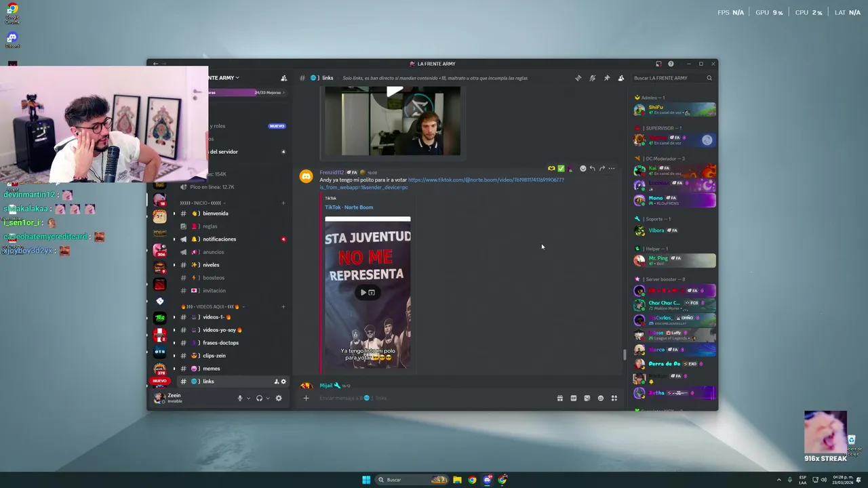Open links channel settings gear

point(283,382)
